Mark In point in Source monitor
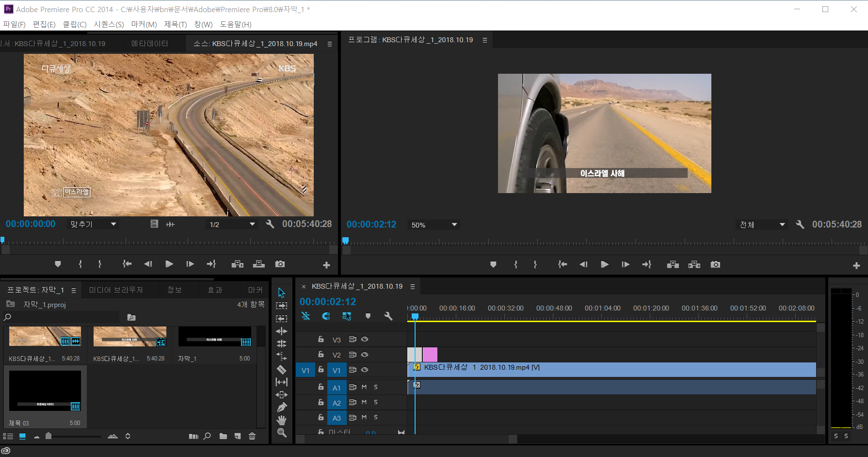Viewport: 868px width, 457px height. click(x=80, y=264)
